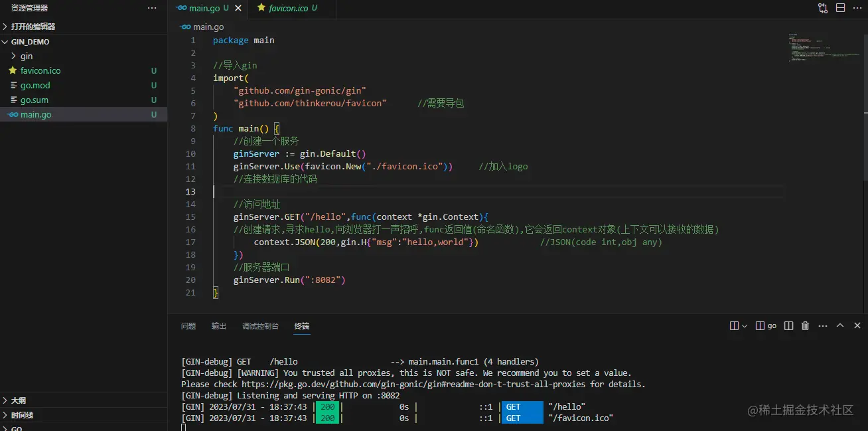Screen dimensions: 868x431
Task: Click green 200 status on /hello log row
Action: point(327,406)
